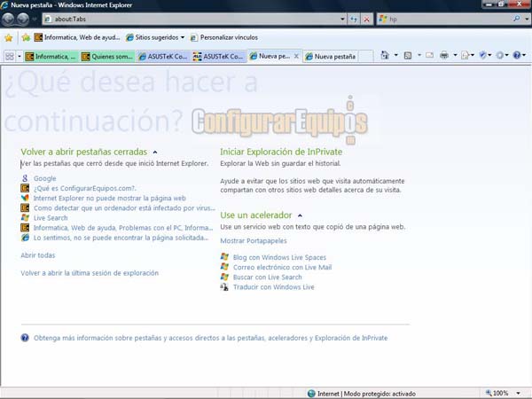Click 'Abrir todas' link
The width and height of the screenshot is (532, 399).
[37, 255]
